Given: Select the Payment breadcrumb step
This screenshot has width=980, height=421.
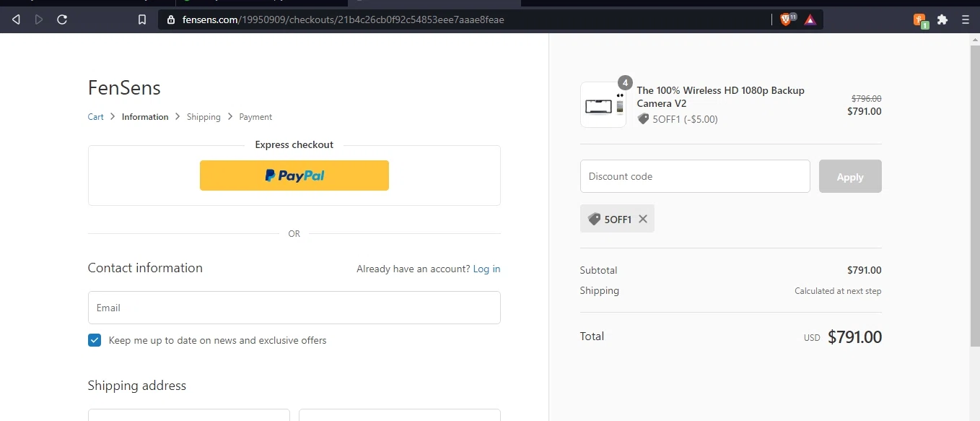Looking at the screenshot, I should [255, 117].
